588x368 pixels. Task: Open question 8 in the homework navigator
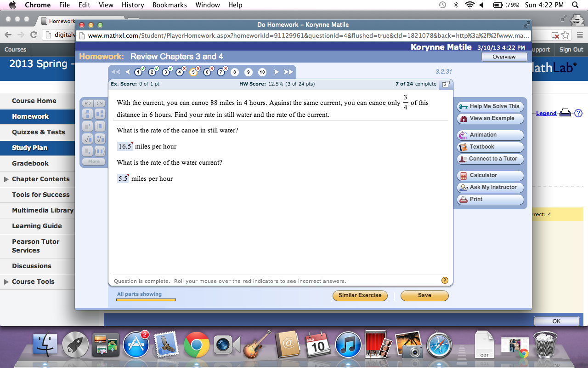pos(235,72)
